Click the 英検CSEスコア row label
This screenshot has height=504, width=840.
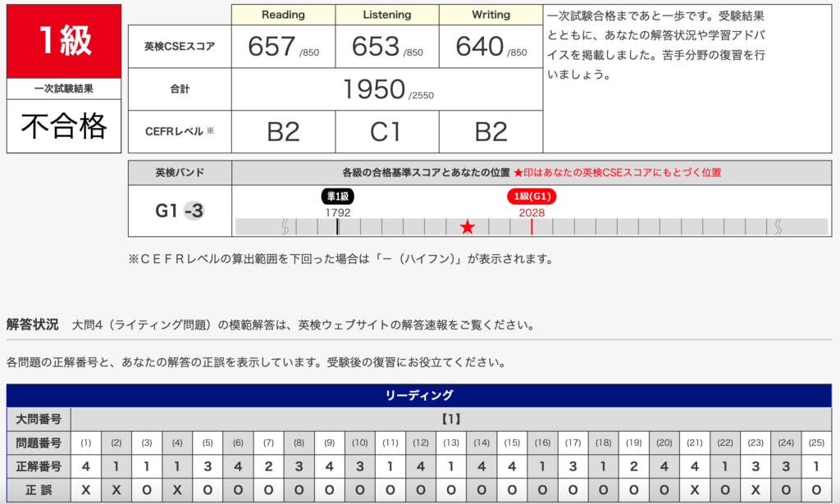pyautogui.click(x=180, y=47)
